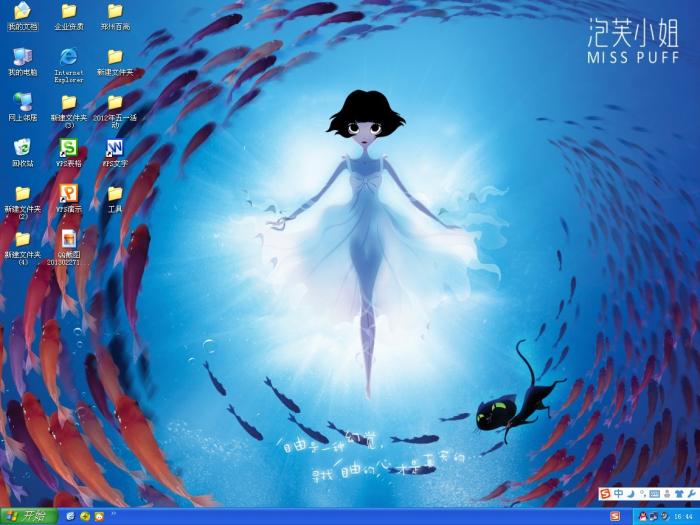This screenshot has width=700, height=525.
Task: Launch the WPS表格 spreadsheet shortcut
Action: 69,153
